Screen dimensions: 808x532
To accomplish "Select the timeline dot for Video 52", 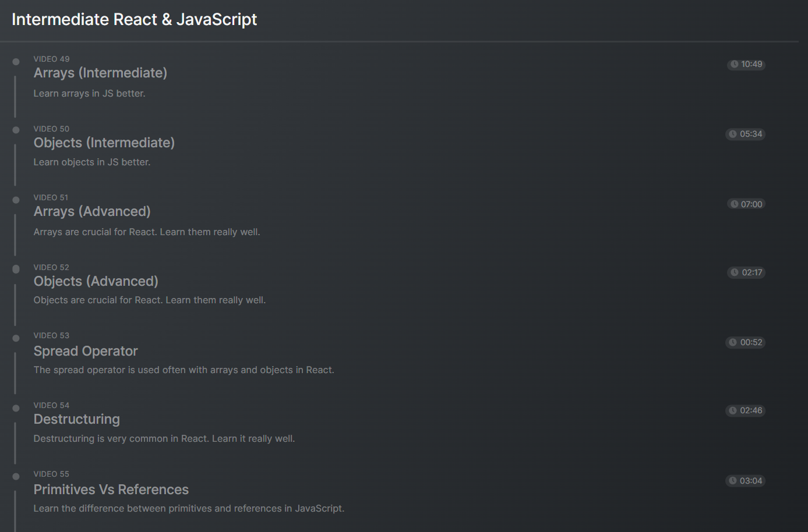I will point(16,269).
